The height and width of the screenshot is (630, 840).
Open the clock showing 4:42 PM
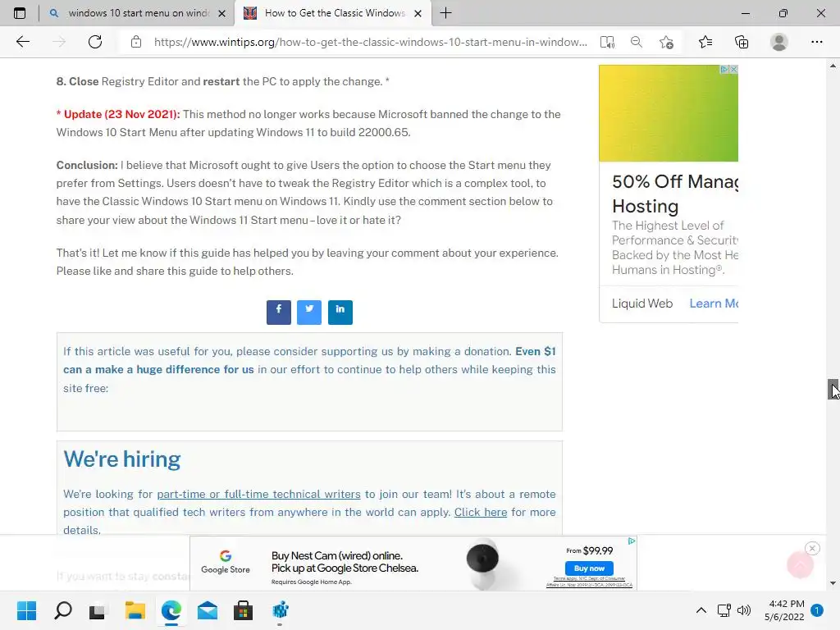[x=785, y=610]
